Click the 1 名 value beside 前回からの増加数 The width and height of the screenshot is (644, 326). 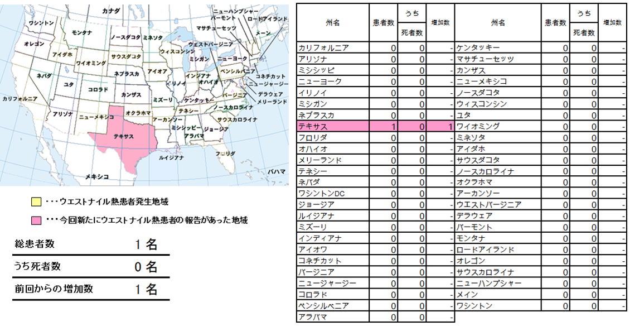coord(146,289)
